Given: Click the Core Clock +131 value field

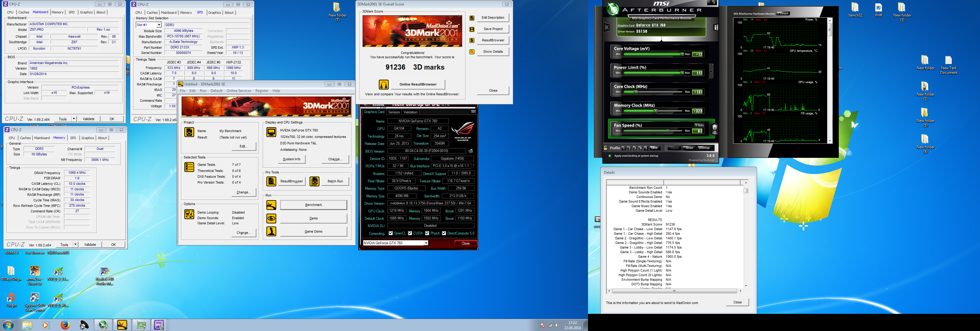Looking at the screenshot, I should [x=698, y=92].
